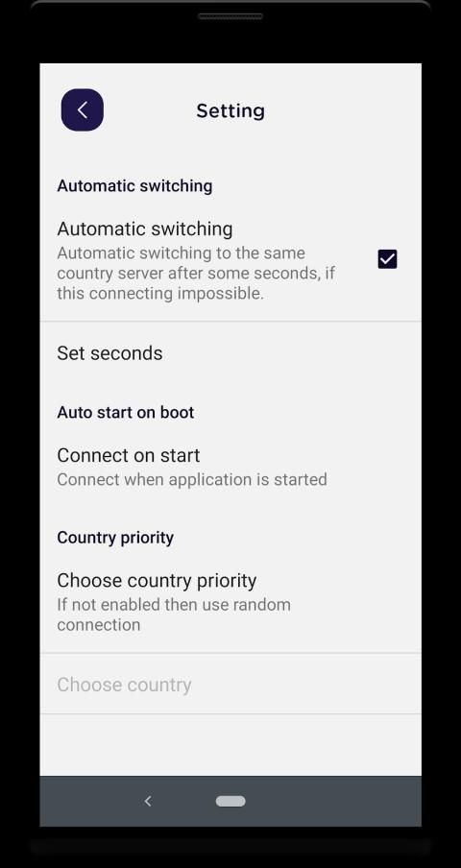Select the Automatic switching row title
The image size is (461, 868).
[x=144, y=229]
